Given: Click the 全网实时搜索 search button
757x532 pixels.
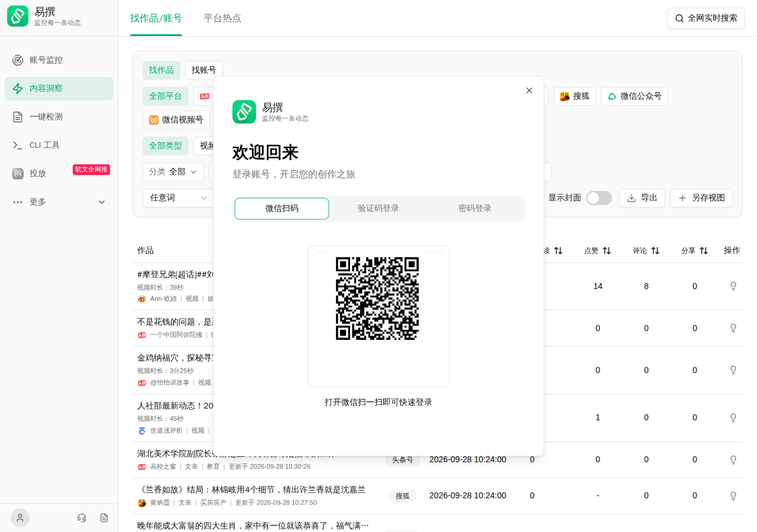Looking at the screenshot, I should point(706,18).
